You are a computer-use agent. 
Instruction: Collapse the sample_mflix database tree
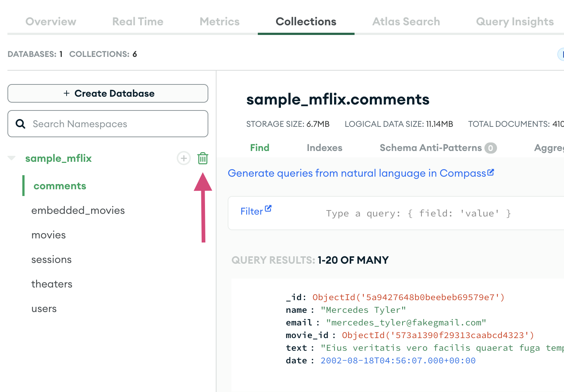12,158
